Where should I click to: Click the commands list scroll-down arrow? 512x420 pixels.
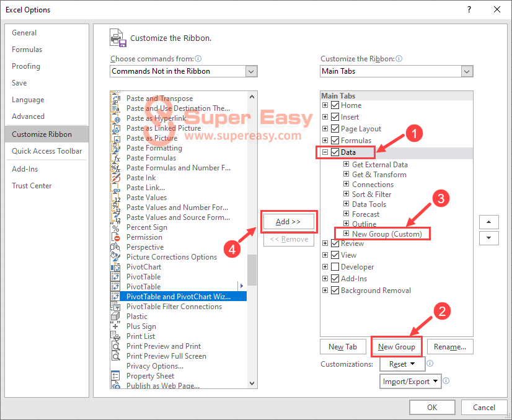coord(252,383)
